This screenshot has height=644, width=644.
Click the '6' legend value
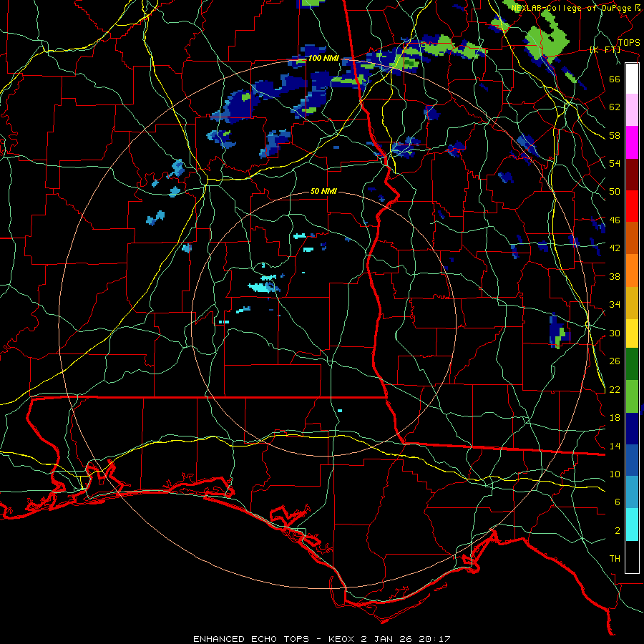pos(618,502)
